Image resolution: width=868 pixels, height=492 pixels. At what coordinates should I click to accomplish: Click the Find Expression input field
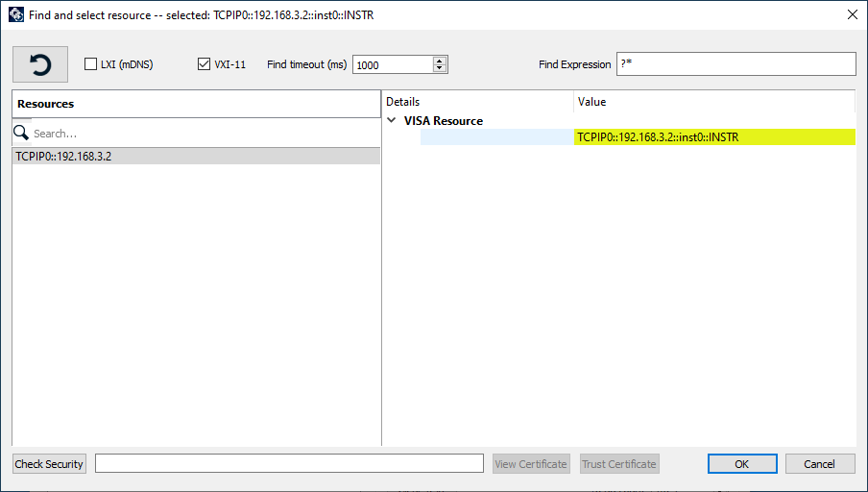click(x=735, y=64)
